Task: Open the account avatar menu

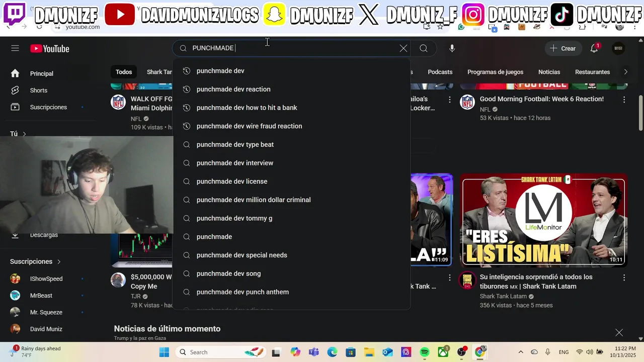Action: pos(618,48)
